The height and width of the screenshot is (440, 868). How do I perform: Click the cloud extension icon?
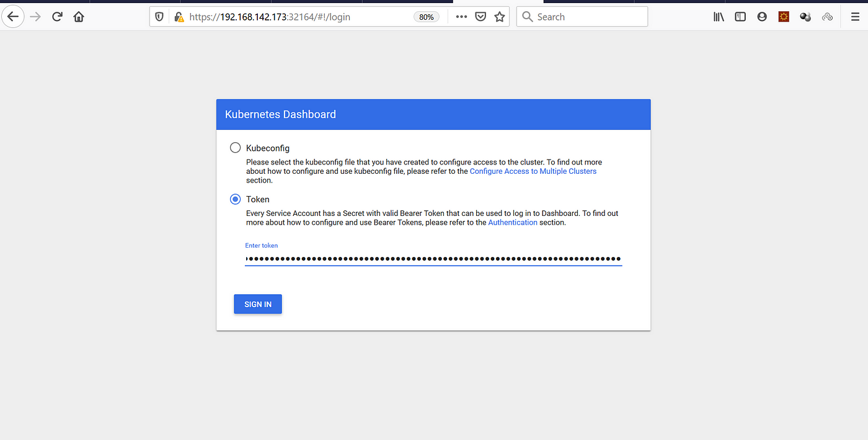[x=827, y=17]
